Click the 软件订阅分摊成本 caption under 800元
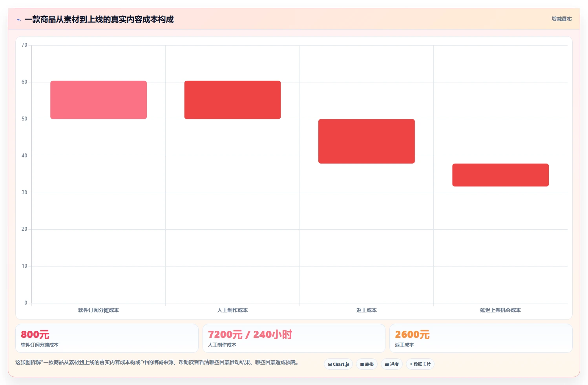Image resolution: width=588 pixels, height=385 pixels. (40, 345)
